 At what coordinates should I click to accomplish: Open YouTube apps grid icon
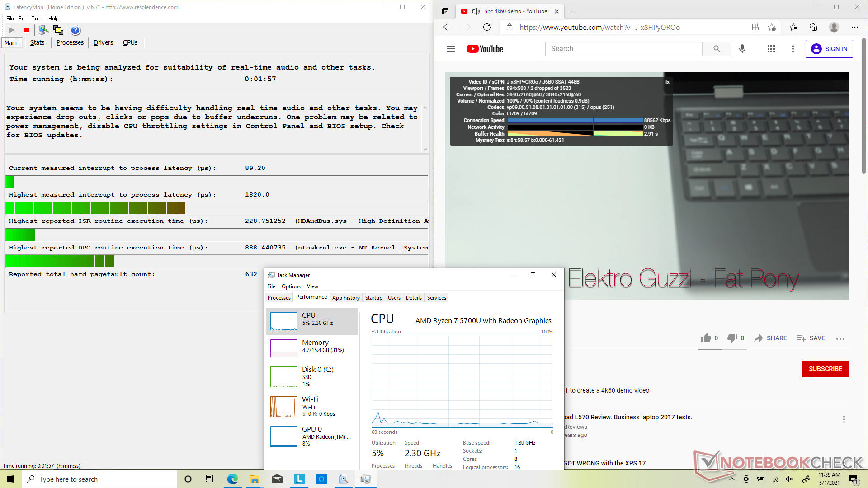point(771,49)
